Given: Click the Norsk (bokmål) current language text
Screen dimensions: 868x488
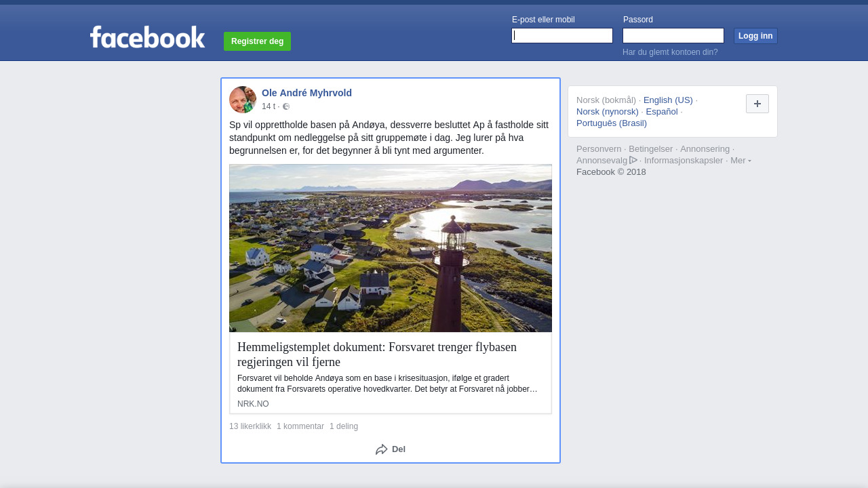Looking at the screenshot, I should point(606,100).
